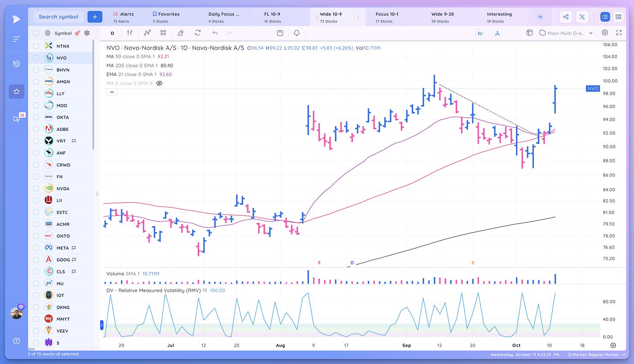Image resolution: width=634 pixels, height=364 pixels.
Task: Add a new list with plus button
Action: click(94, 17)
